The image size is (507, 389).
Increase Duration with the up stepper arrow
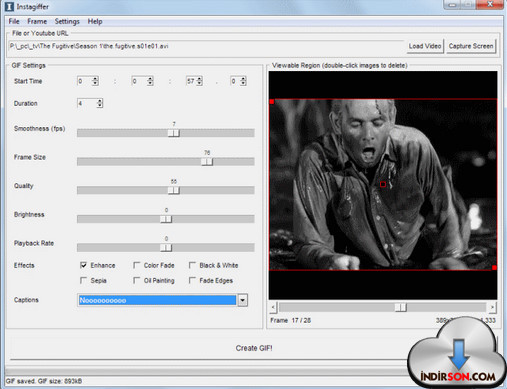tap(99, 101)
